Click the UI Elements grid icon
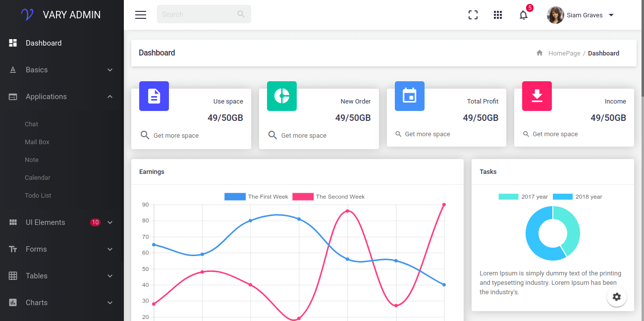Viewport: 644px width, 321px height. (x=13, y=222)
